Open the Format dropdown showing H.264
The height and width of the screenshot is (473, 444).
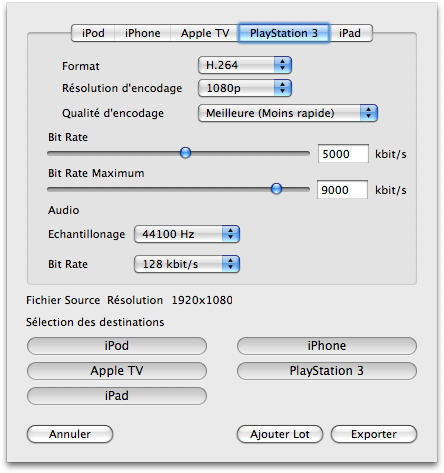tap(245, 65)
